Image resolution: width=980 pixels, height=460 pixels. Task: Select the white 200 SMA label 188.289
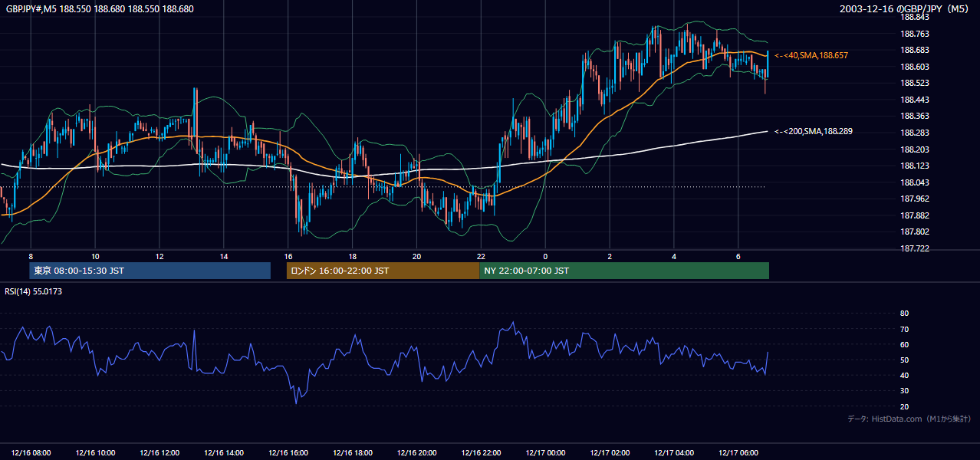point(814,132)
